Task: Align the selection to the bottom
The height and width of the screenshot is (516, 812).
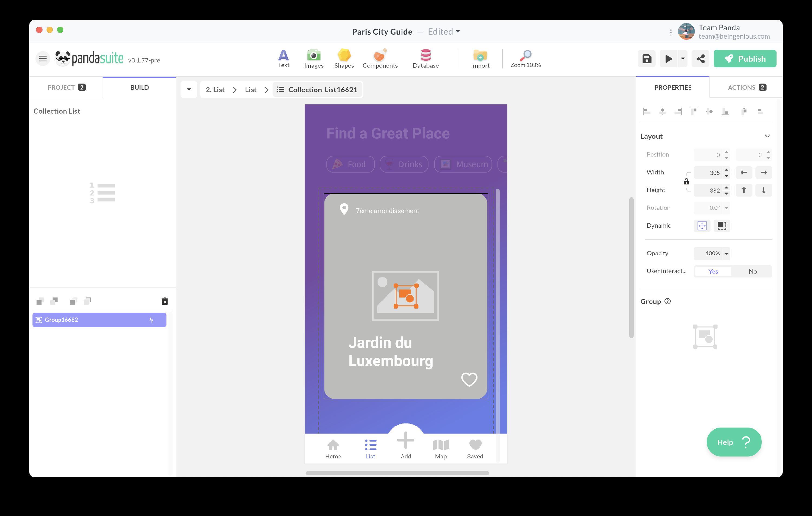Action: point(726,111)
